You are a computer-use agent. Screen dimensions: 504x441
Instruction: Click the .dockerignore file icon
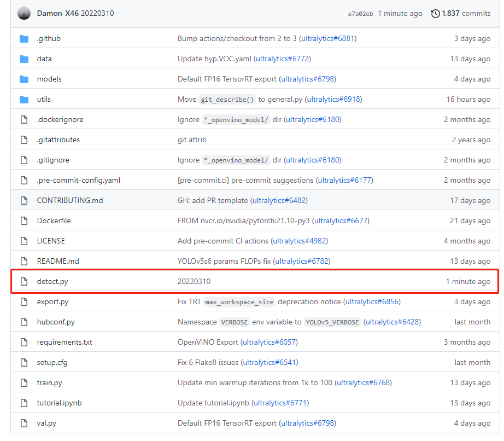tap(24, 120)
